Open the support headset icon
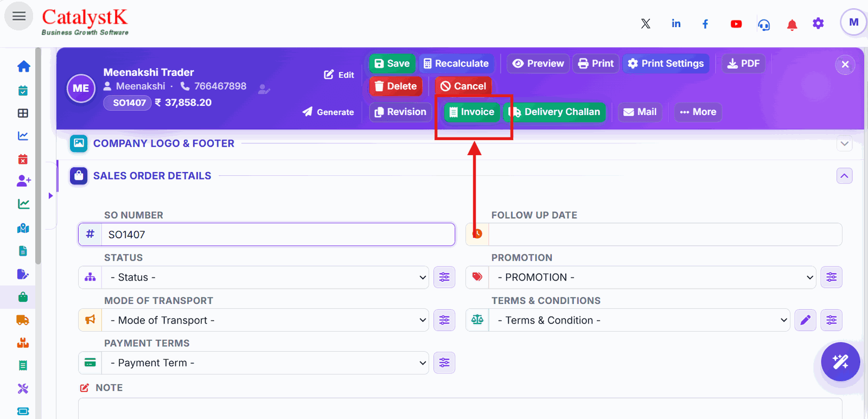The image size is (868, 419). click(764, 24)
